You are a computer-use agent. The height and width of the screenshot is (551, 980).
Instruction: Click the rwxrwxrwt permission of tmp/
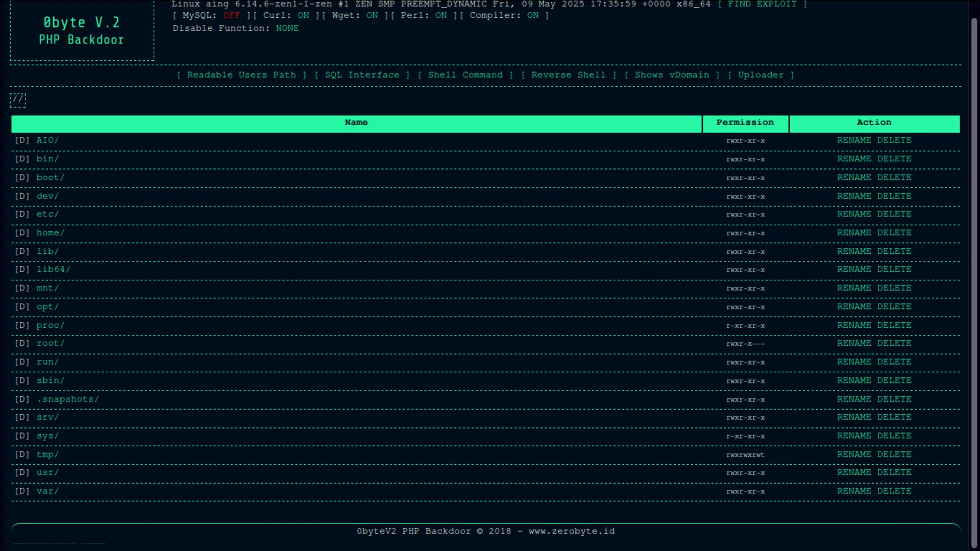[745, 455]
